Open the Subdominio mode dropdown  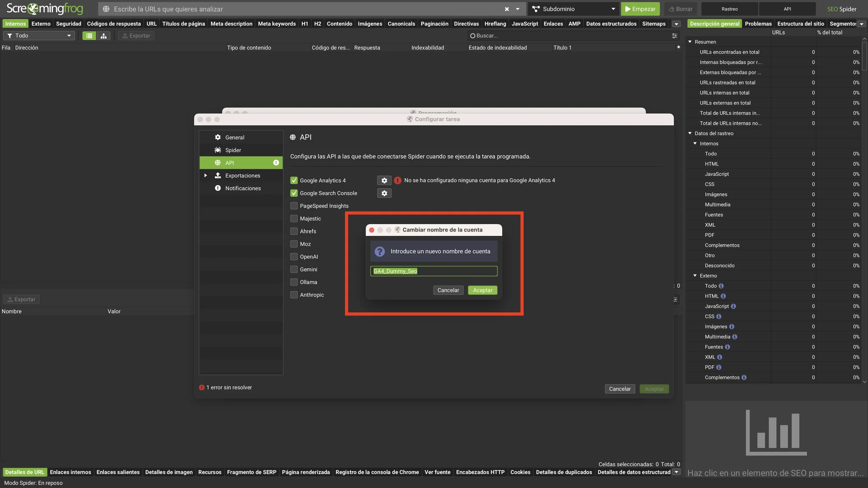(574, 9)
